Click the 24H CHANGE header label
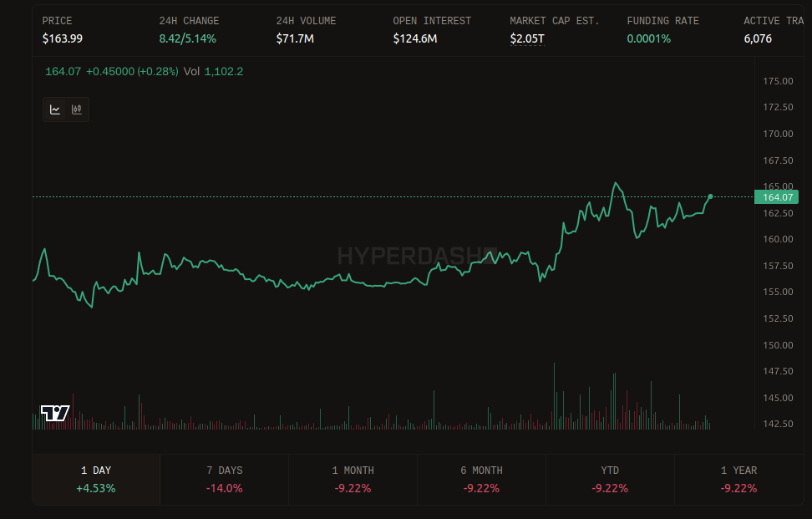 pyautogui.click(x=189, y=21)
